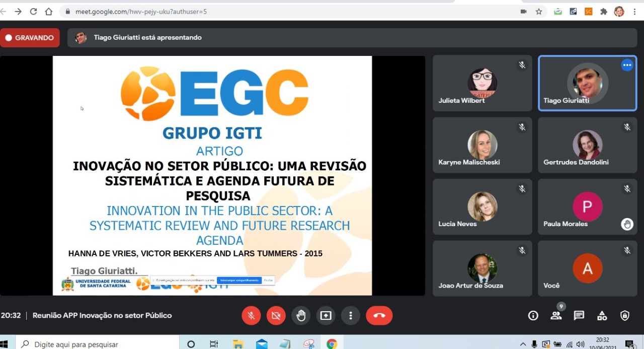Click the green envelope extension icon
The image size is (644, 349).
click(557, 11)
